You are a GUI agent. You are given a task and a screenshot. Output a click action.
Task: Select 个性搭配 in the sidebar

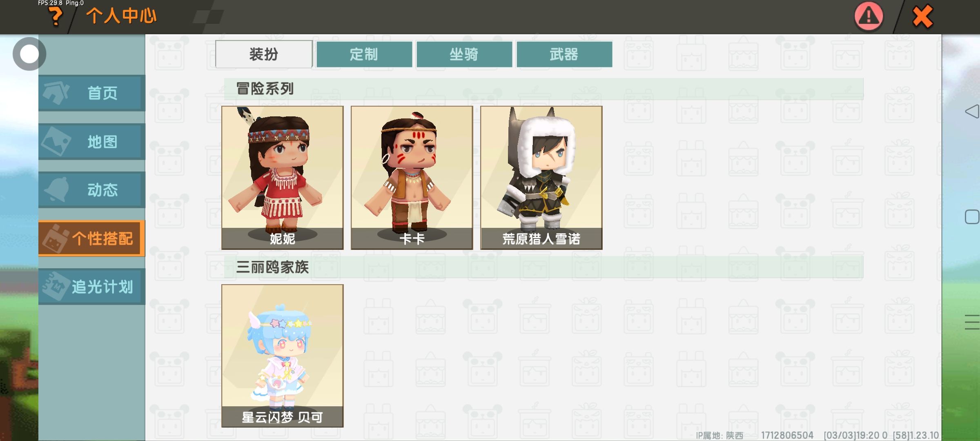[x=92, y=238]
